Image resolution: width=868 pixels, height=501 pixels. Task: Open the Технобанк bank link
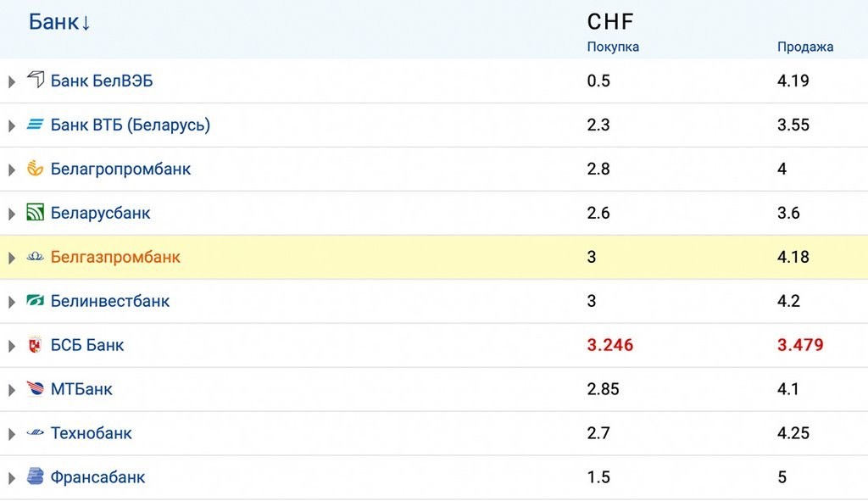(x=92, y=433)
